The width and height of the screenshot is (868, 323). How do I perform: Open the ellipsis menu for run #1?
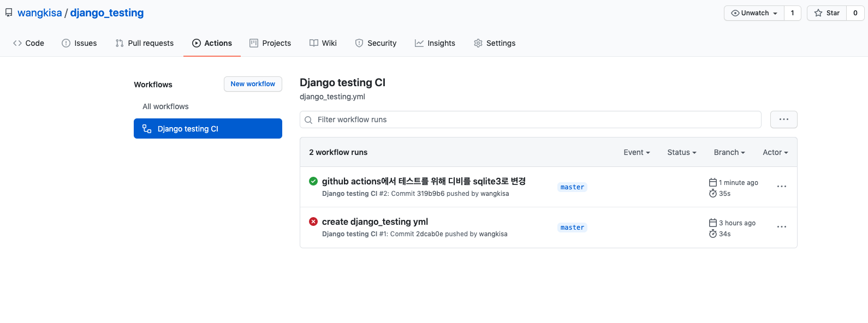(782, 227)
